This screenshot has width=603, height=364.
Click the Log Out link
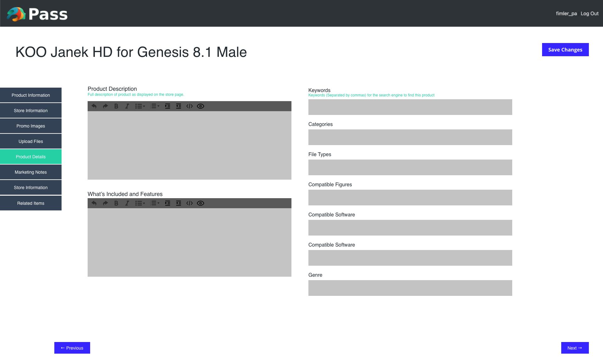tap(589, 14)
